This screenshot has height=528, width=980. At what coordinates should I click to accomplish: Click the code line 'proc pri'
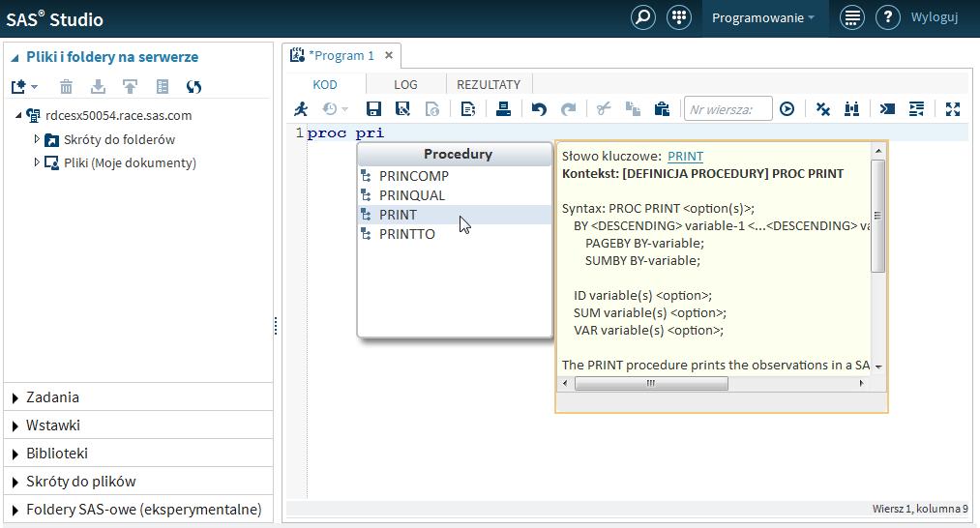[345, 133]
